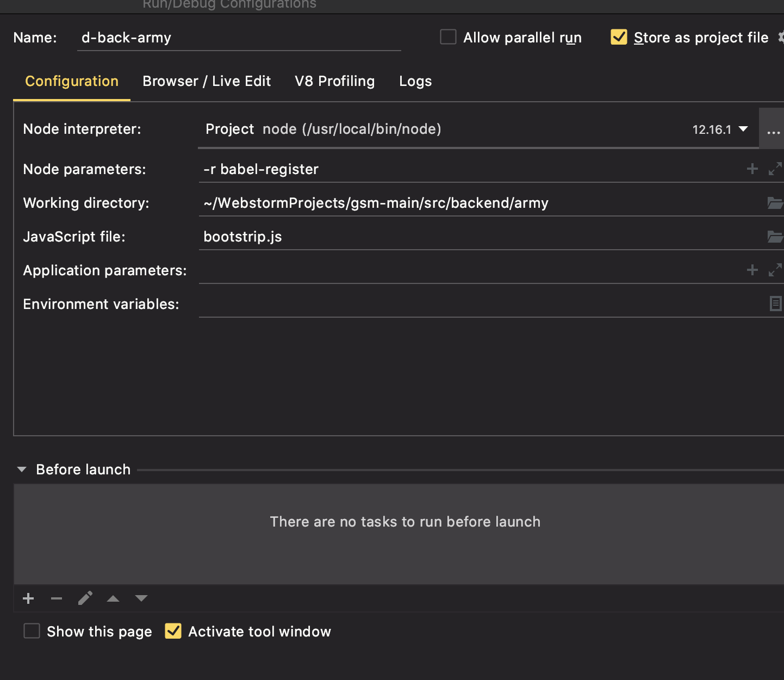
Task: Edit the selected Before launch task
Action: [85, 599]
